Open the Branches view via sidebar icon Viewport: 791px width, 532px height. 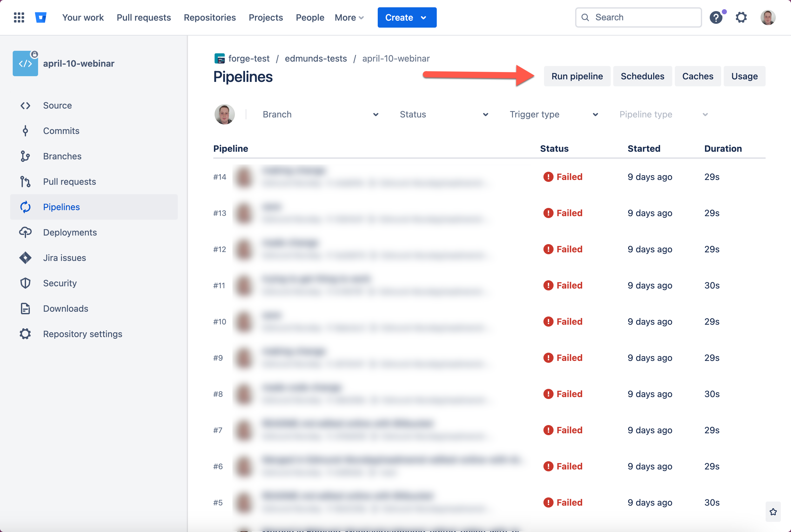25,156
